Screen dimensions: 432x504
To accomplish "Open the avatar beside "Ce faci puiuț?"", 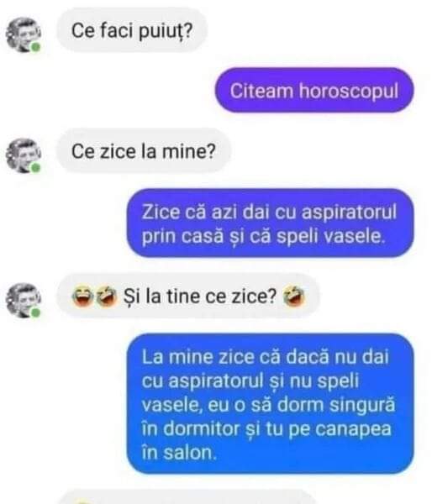I will point(24,34).
